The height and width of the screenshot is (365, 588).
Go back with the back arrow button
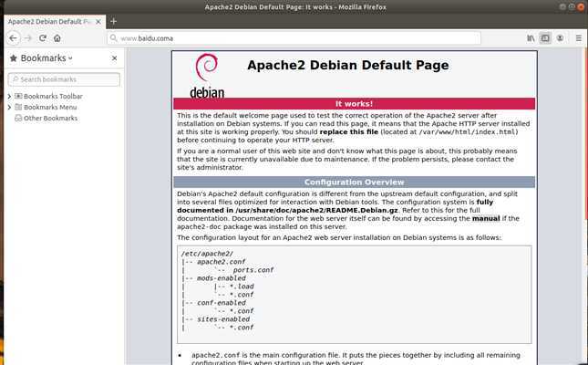(13, 38)
